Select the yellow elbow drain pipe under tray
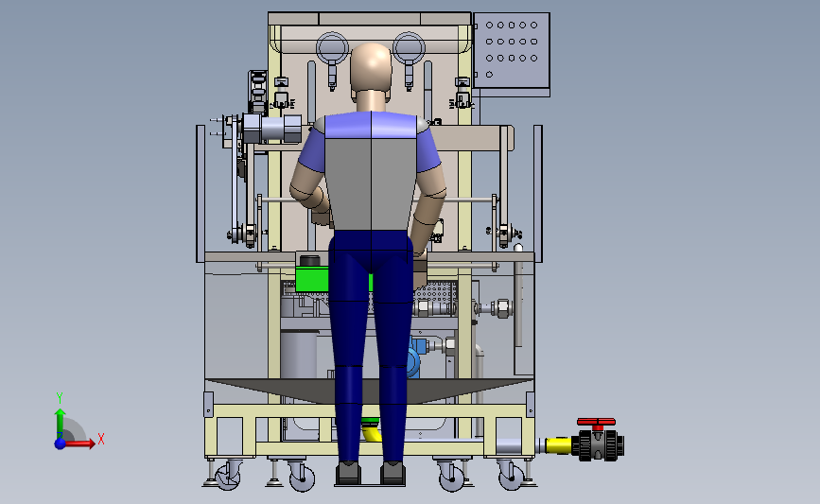This screenshot has width=820, height=504. [372, 432]
